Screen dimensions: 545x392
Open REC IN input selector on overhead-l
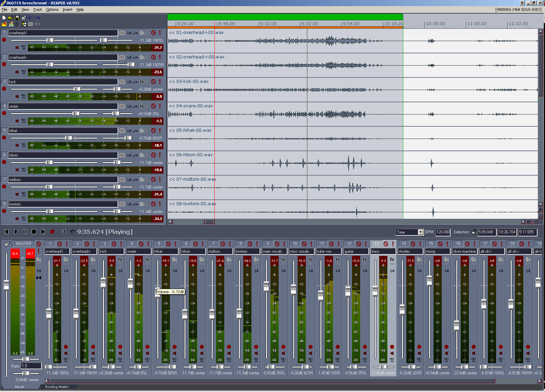(24, 48)
